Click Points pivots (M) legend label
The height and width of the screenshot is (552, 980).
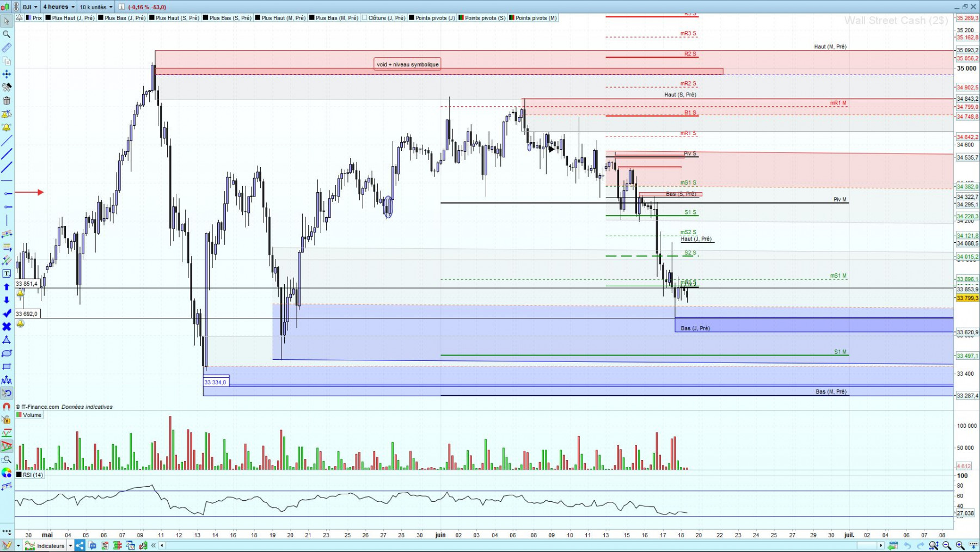(x=533, y=18)
